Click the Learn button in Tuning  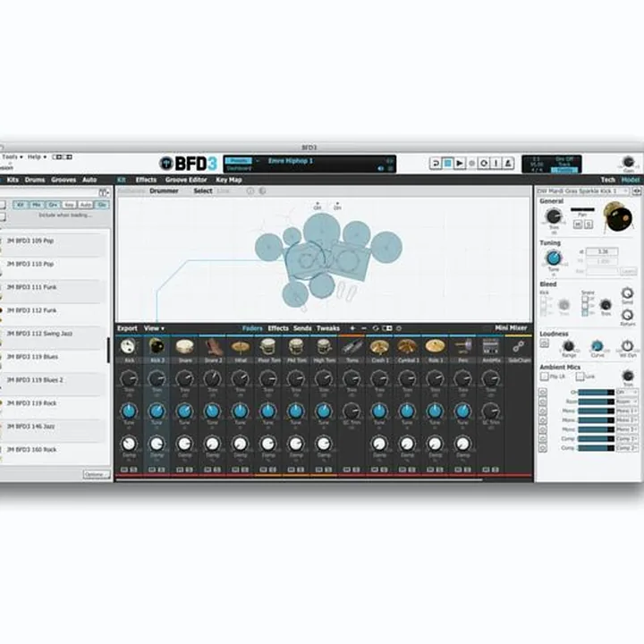629,272
